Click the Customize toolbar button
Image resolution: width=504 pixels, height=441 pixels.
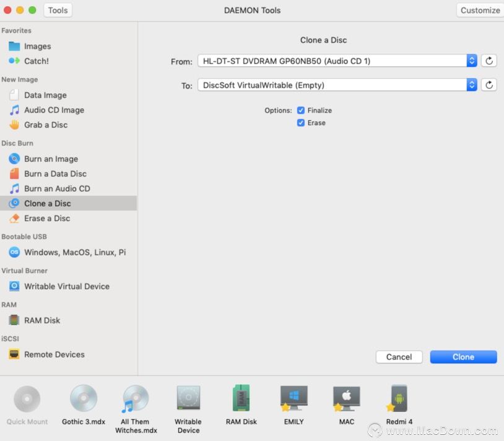[x=480, y=11]
